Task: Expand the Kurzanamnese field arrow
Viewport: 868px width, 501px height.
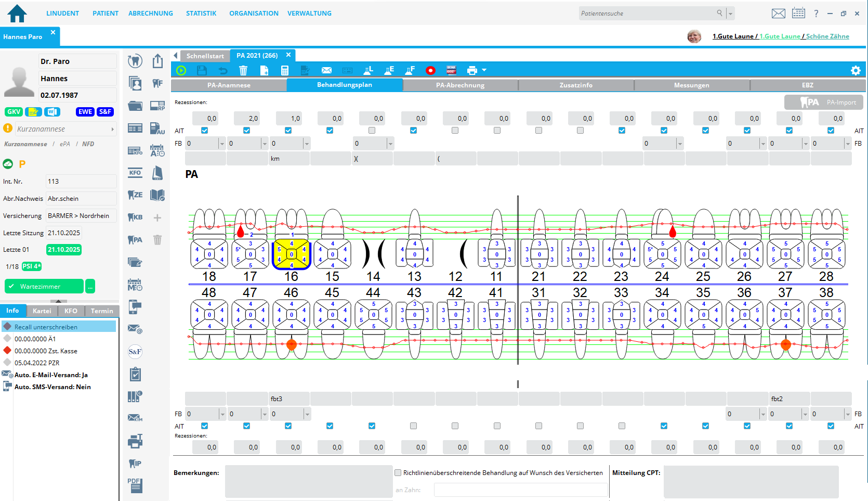Action: point(112,129)
